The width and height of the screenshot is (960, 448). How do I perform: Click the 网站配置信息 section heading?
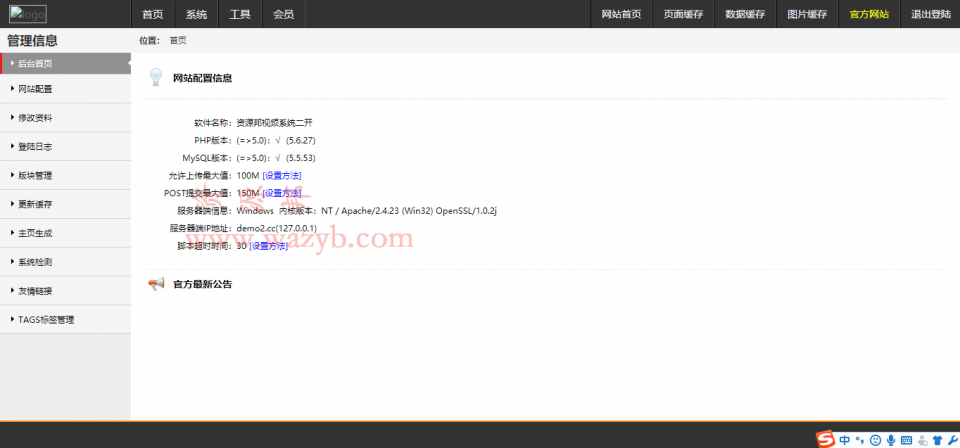click(x=203, y=78)
